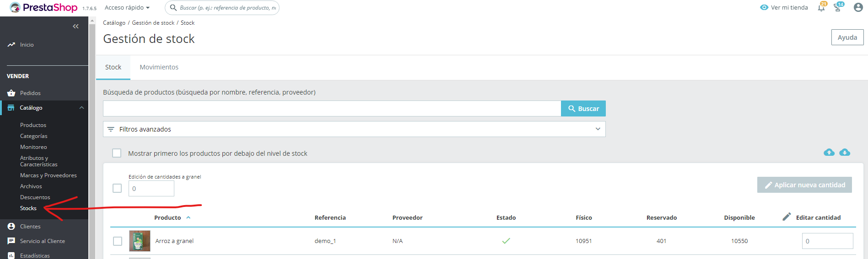Image resolution: width=868 pixels, height=259 pixels.
Task: Click the Ayuda help button
Action: (847, 37)
